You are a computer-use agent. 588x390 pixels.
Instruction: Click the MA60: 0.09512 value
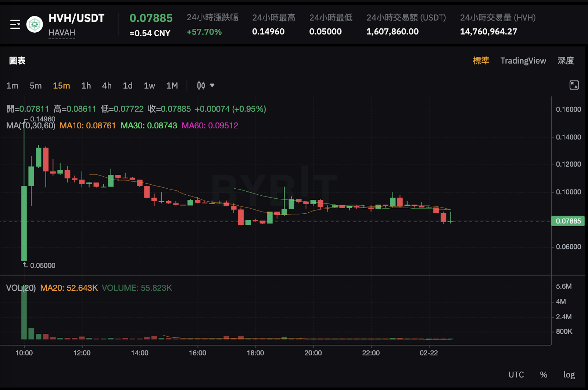tap(210, 125)
